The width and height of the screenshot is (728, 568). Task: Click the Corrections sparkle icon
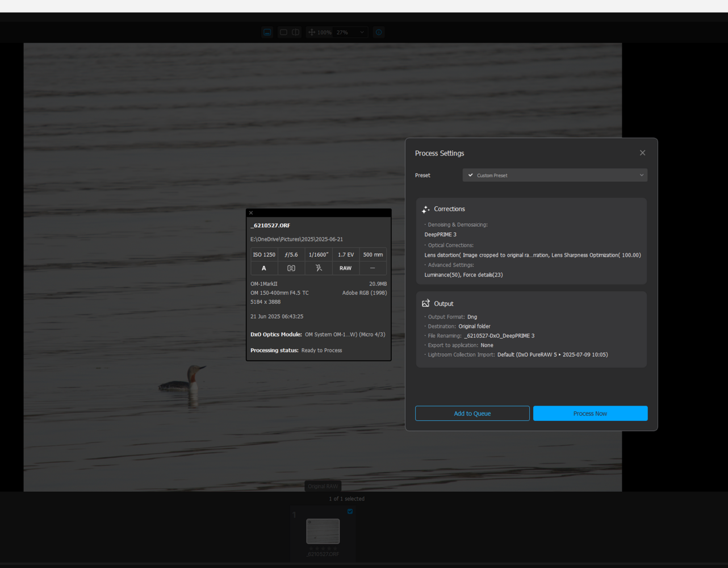tap(426, 209)
